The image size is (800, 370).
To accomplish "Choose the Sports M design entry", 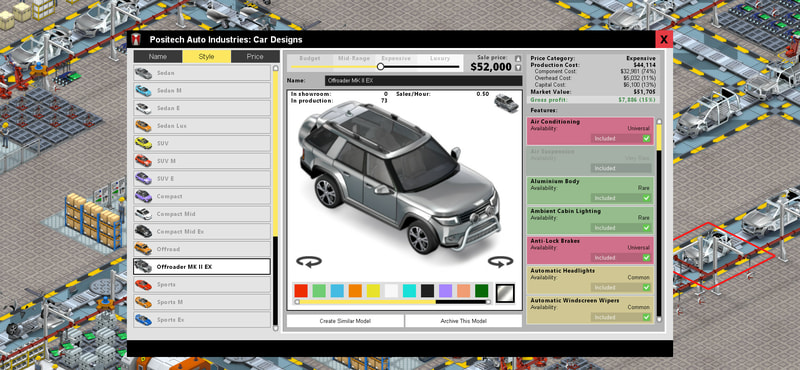I will pyautogui.click(x=202, y=302).
